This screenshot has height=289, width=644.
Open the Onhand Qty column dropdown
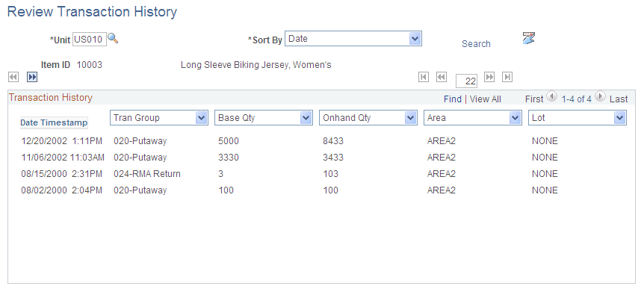coord(368,118)
